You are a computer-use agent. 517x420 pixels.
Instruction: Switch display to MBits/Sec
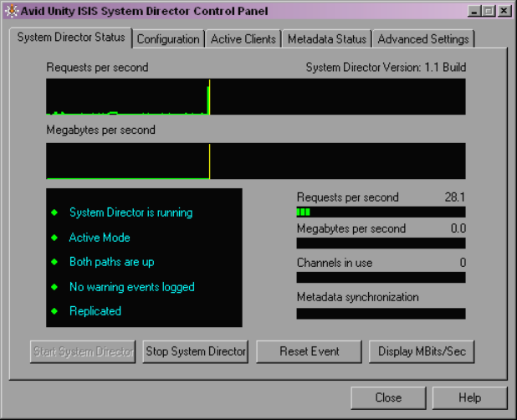pyautogui.click(x=422, y=351)
